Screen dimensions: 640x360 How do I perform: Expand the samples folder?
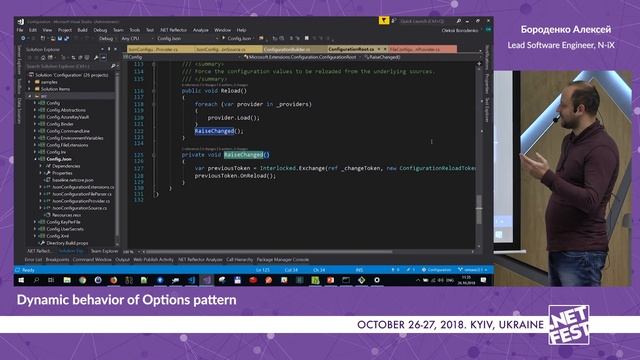(x=29, y=82)
